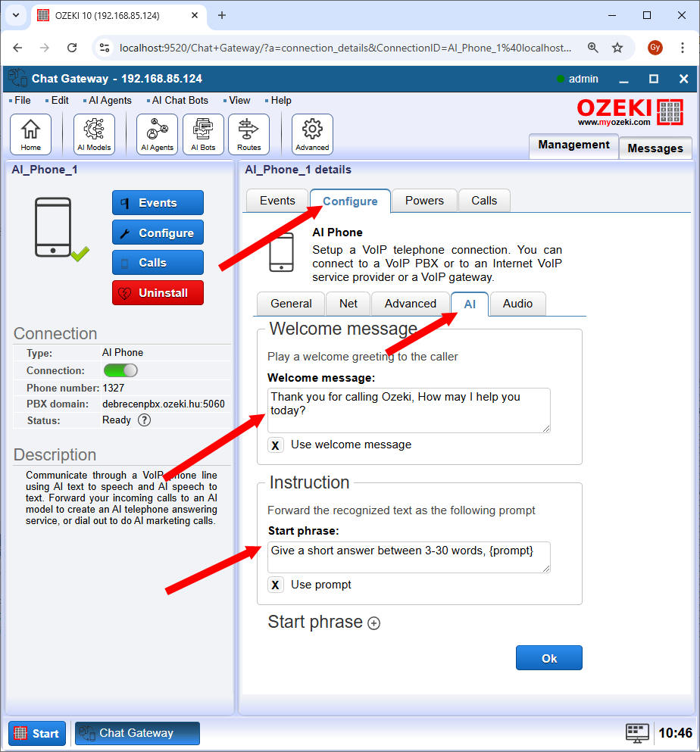Toggle the Connection switch off
Image resolution: width=700 pixels, height=752 pixels.
(x=120, y=370)
